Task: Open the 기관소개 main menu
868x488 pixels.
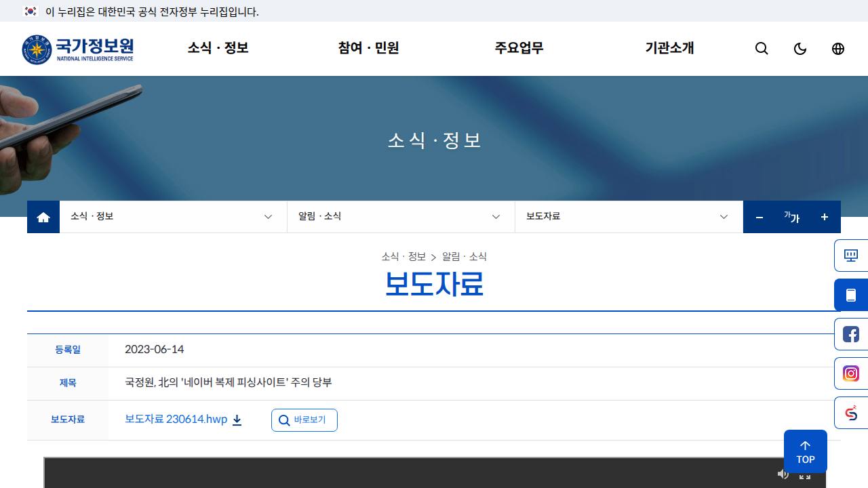Action: coord(669,48)
